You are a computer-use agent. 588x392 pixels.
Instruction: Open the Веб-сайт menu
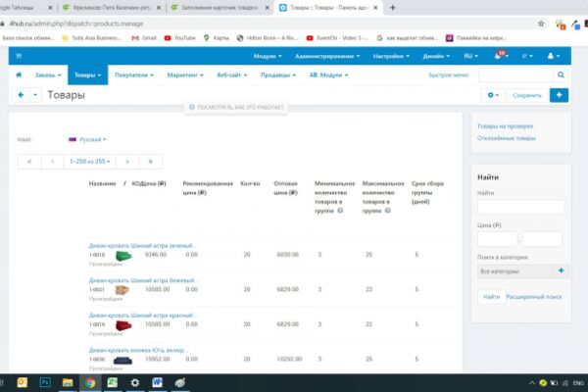coord(231,75)
